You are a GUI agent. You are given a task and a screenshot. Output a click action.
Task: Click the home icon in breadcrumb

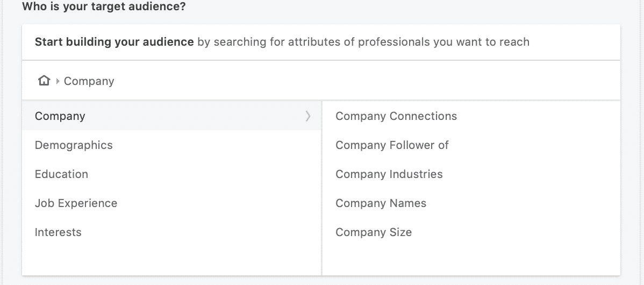[44, 81]
